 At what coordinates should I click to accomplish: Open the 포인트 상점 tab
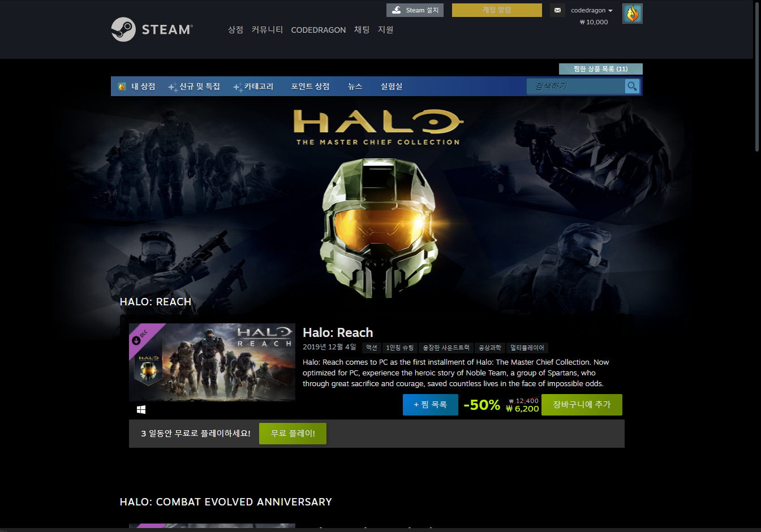(310, 86)
